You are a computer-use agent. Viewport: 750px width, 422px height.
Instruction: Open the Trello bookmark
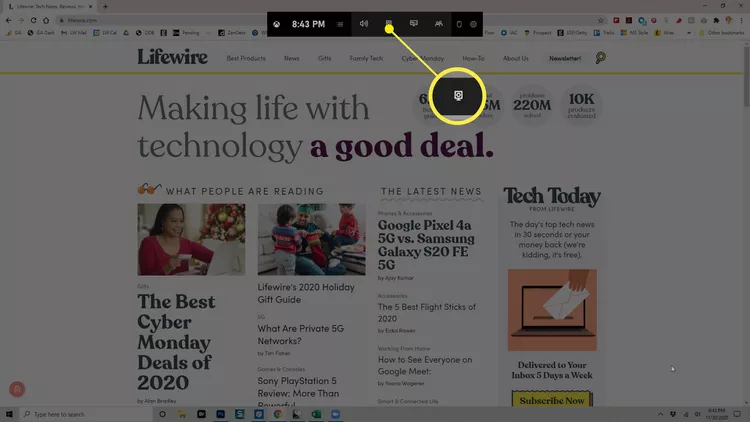point(604,33)
